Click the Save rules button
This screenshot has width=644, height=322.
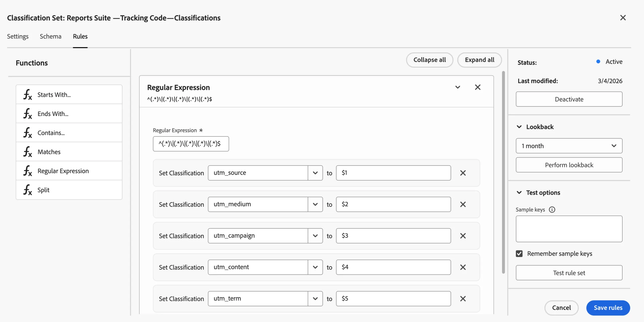point(608,308)
